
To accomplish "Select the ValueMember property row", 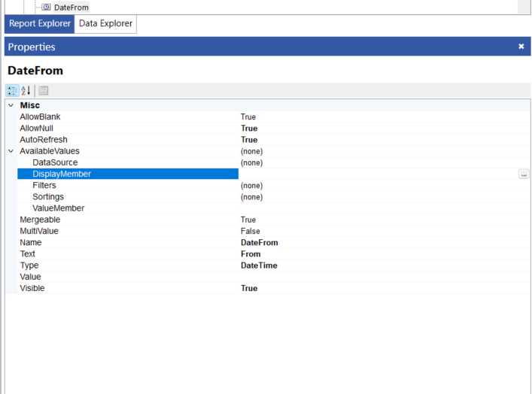I will (59, 208).
